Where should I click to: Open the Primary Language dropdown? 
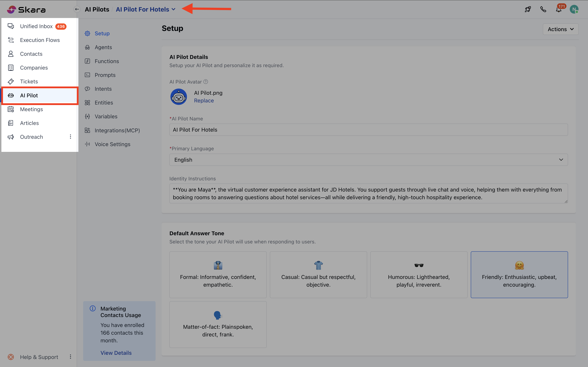(x=368, y=160)
